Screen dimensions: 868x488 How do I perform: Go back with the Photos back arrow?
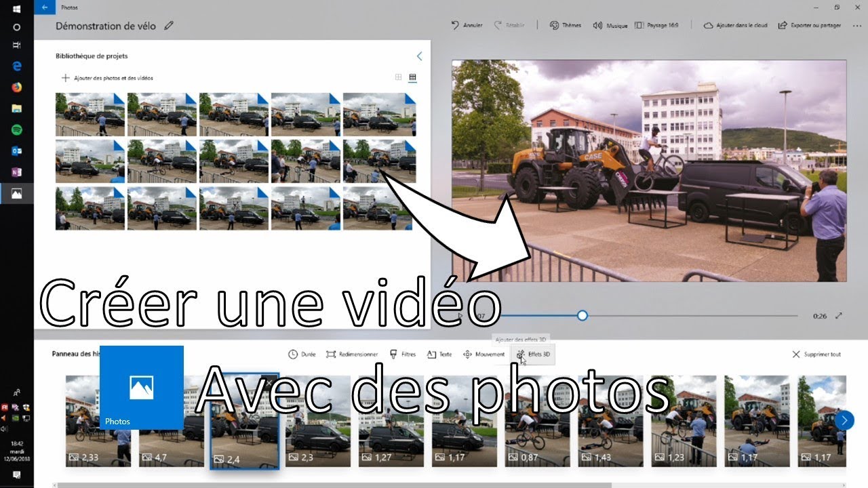45,7
